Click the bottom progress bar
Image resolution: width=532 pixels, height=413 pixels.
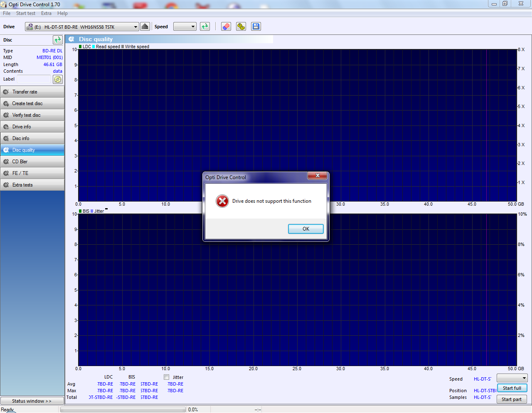(x=123, y=409)
